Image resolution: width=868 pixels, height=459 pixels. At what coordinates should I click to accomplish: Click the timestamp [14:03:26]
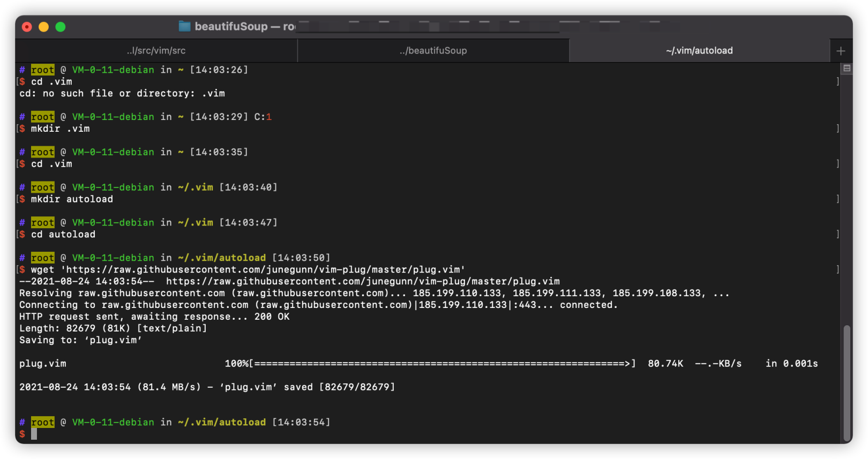coord(219,70)
